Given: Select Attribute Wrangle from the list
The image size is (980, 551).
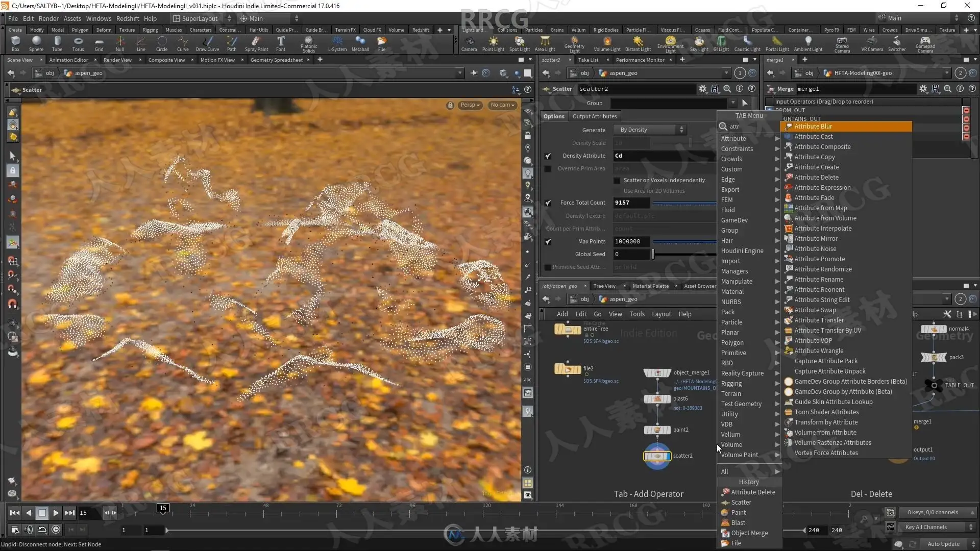Looking at the screenshot, I should [819, 351].
